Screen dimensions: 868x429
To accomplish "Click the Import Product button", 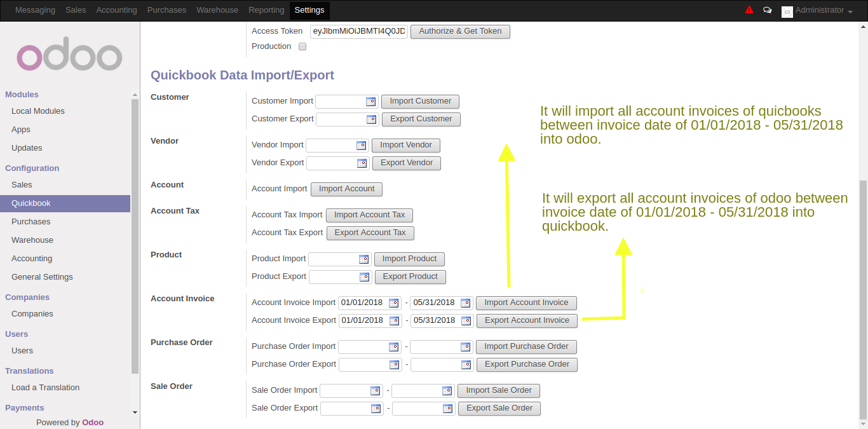I will pos(410,259).
